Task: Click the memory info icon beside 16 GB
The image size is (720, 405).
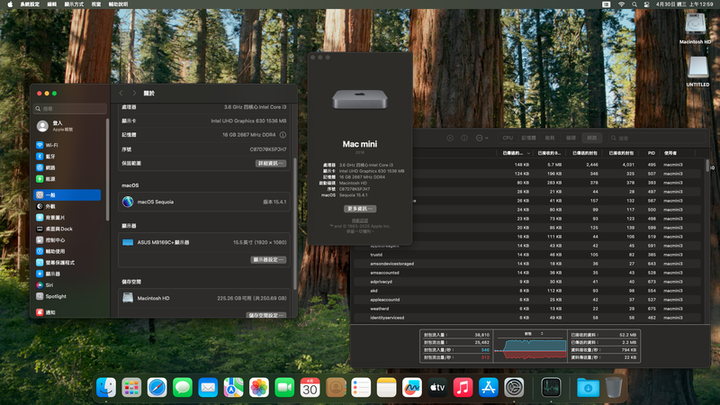Action: click(283, 135)
